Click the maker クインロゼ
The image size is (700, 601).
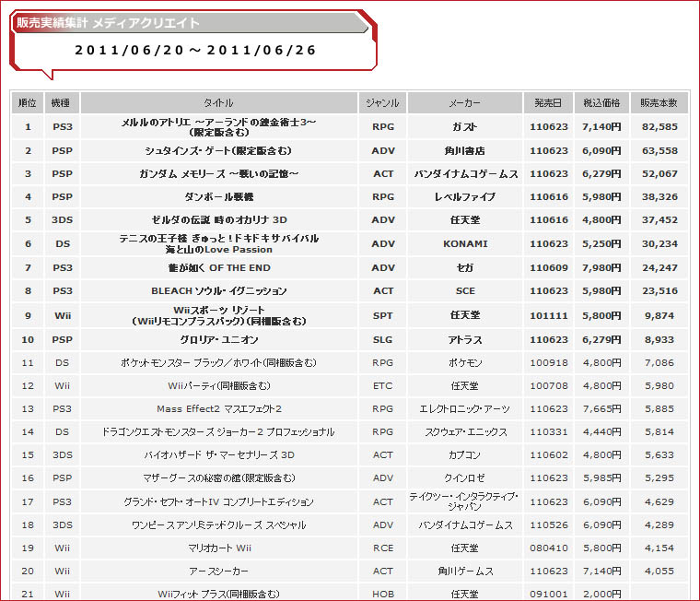pos(465,478)
